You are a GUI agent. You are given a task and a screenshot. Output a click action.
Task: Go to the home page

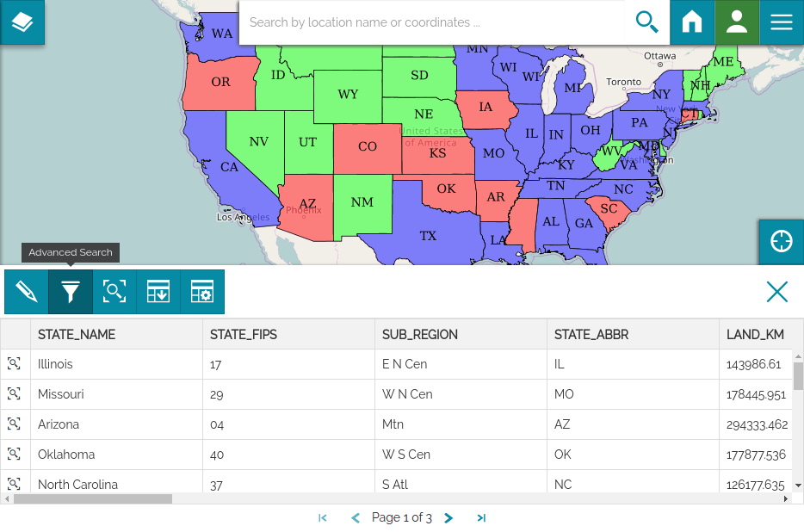pyautogui.click(x=692, y=22)
